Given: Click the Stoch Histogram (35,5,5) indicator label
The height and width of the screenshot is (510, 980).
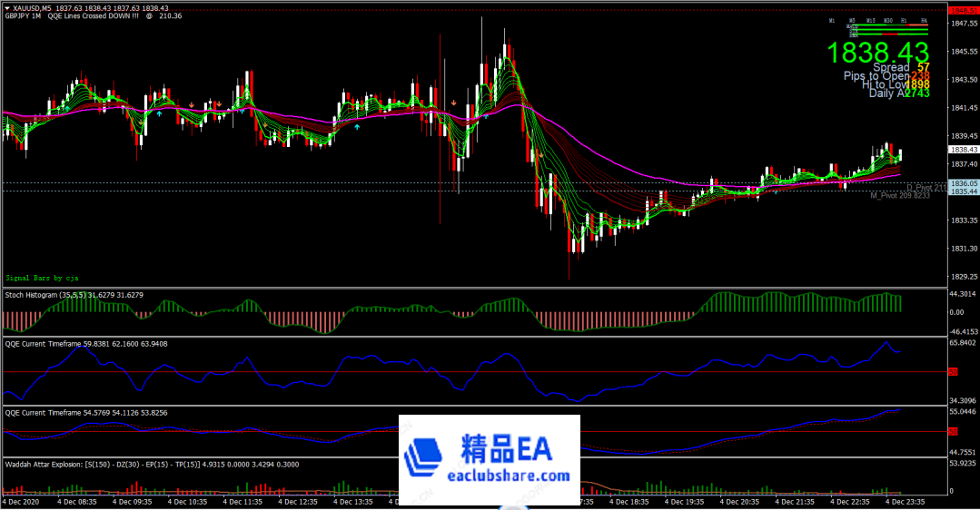Looking at the screenshot, I should tap(74, 295).
